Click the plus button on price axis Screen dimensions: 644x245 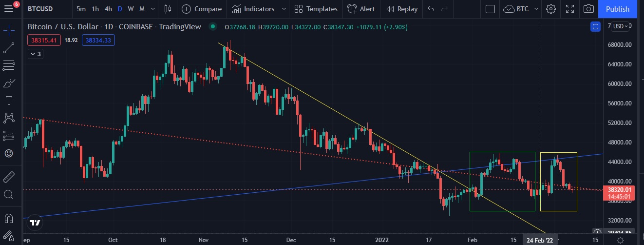point(598,232)
